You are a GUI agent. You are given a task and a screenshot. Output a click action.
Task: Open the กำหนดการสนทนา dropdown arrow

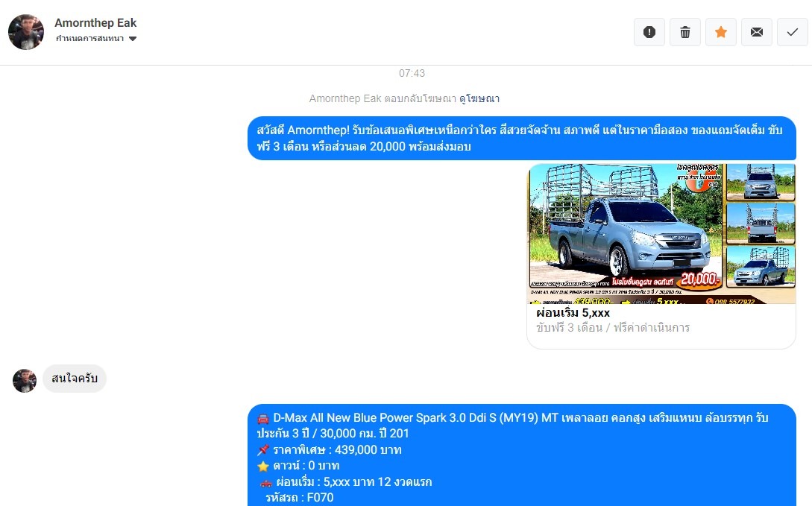coord(133,39)
